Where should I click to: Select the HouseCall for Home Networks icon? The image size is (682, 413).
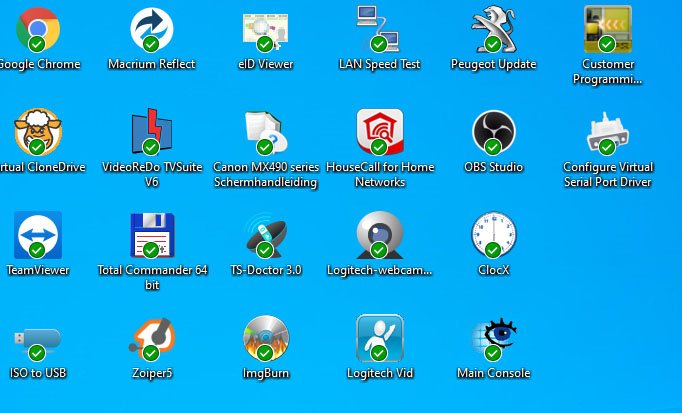click(380, 132)
